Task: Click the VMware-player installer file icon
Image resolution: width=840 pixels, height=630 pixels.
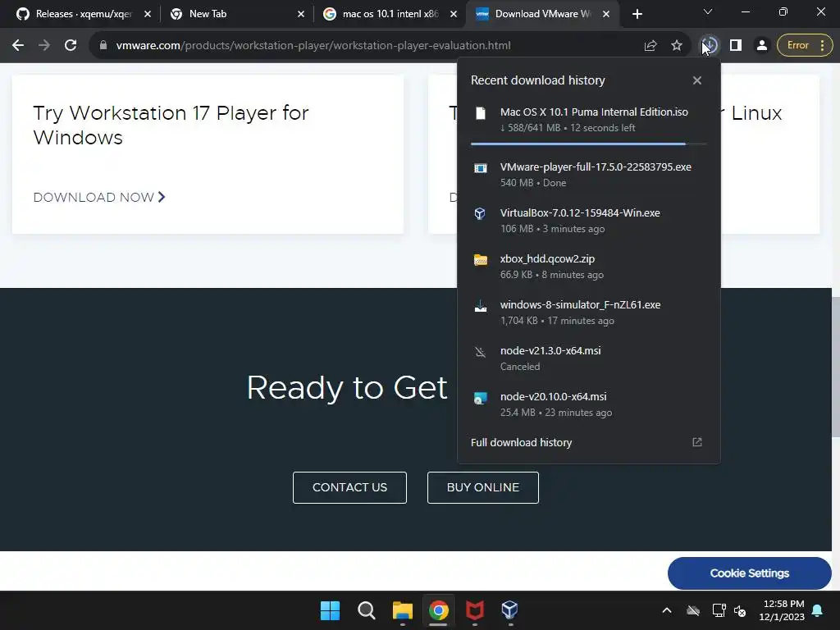Action: (x=481, y=168)
